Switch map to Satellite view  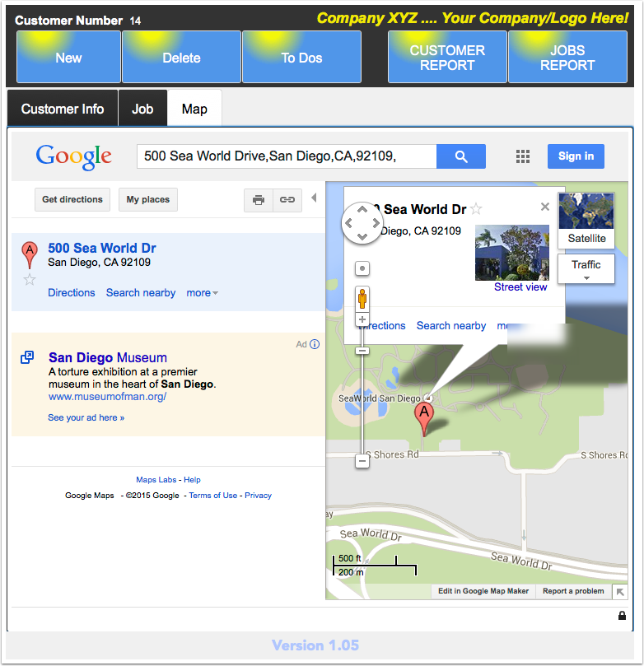coord(586,220)
